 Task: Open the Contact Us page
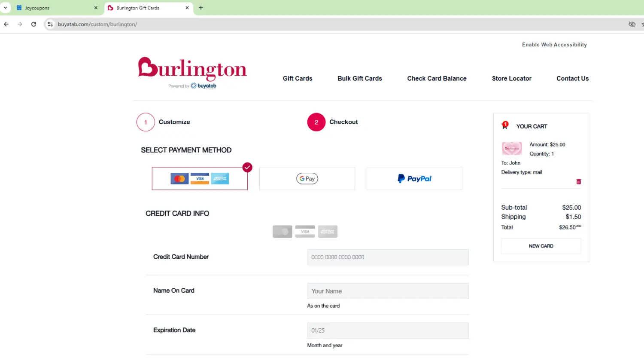(x=573, y=79)
